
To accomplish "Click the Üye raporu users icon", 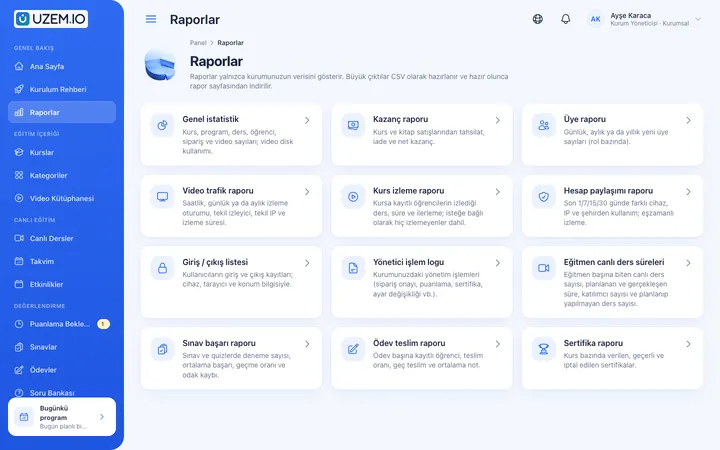I will tap(544, 125).
